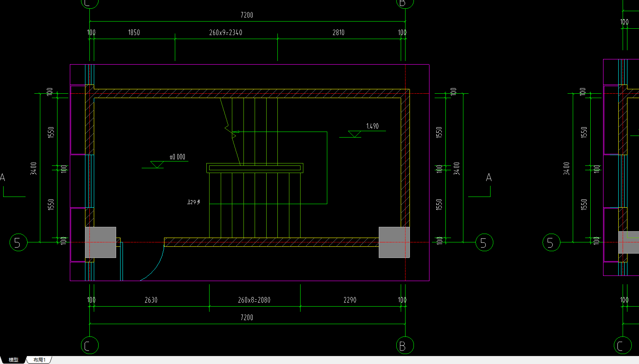Select axis bubble C below the 2630 dimension

(x=89, y=346)
